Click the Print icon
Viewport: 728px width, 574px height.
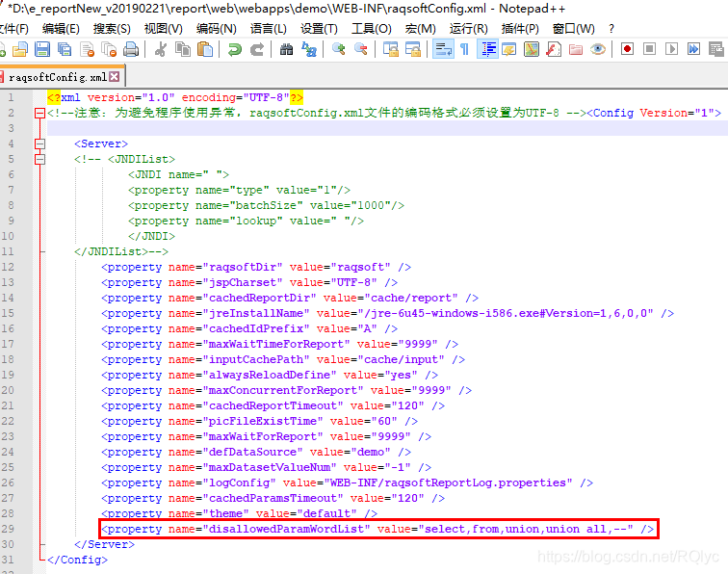click(x=131, y=49)
